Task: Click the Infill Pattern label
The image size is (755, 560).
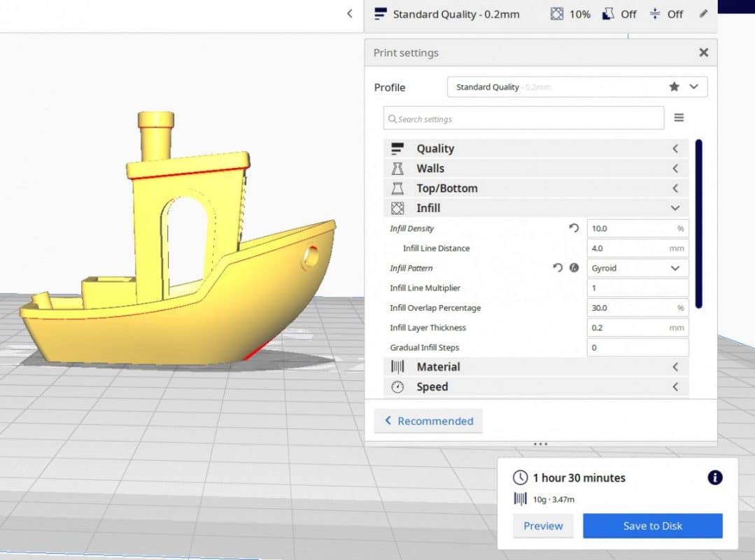Action: point(411,268)
